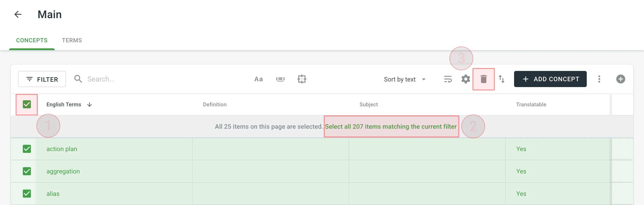This screenshot has width=644, height=205.
Task: Click the dashed-square selection icon
Action: coord(302,79)
